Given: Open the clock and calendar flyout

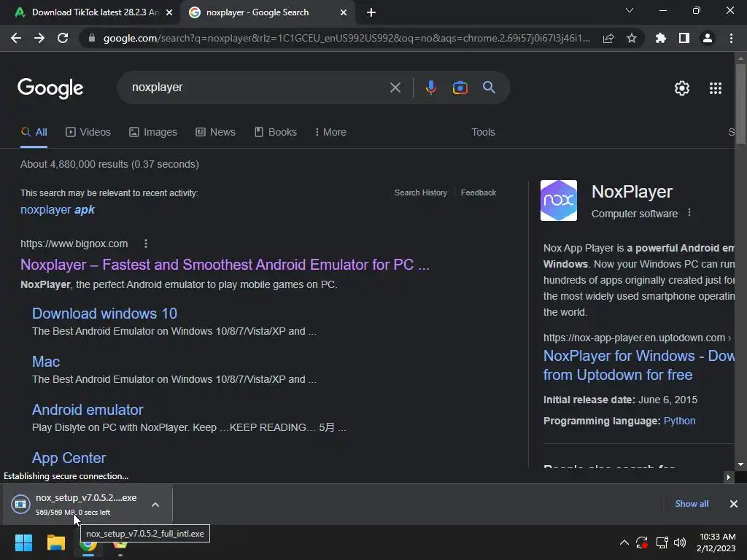Looking at the screenshot, I should click(x=716, y=542).
